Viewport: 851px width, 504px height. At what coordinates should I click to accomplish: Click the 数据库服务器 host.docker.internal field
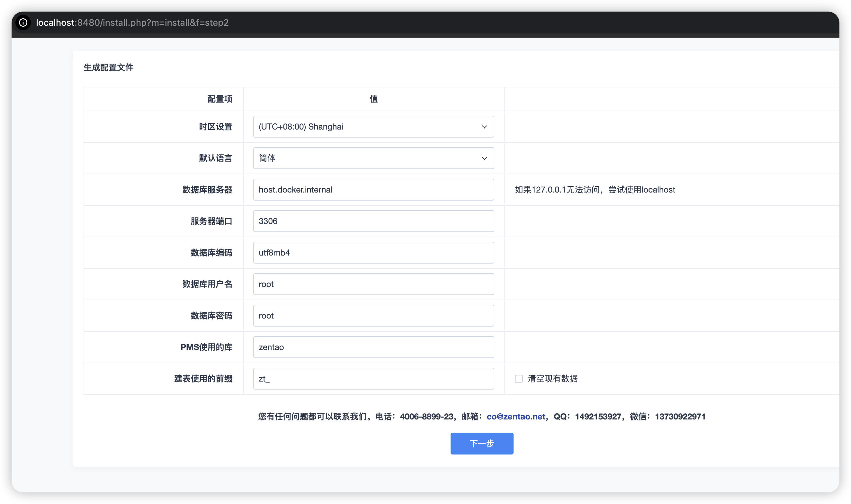[373, 190]
